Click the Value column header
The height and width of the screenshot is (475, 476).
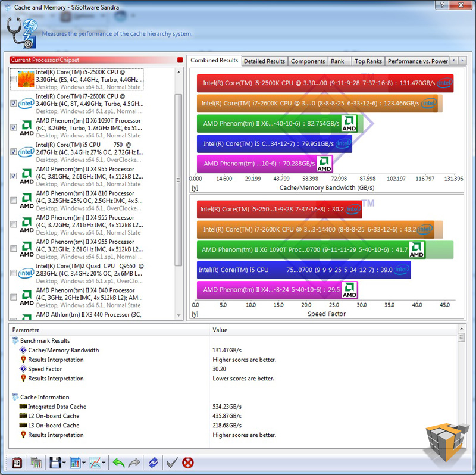pyautogui.click(x=334, y=330)
